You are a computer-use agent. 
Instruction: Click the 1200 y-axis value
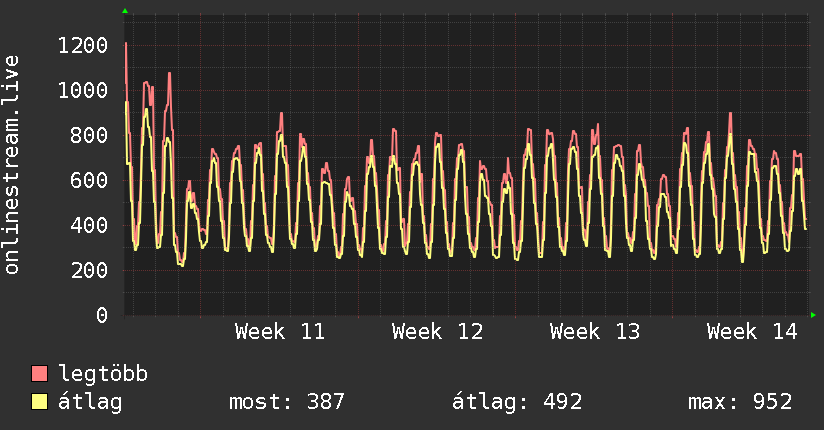pos(83,46)
